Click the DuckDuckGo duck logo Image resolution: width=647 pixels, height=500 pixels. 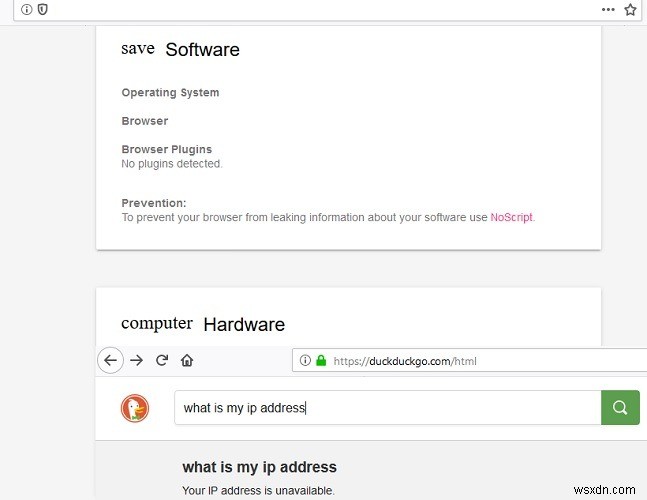click(135, 408)
